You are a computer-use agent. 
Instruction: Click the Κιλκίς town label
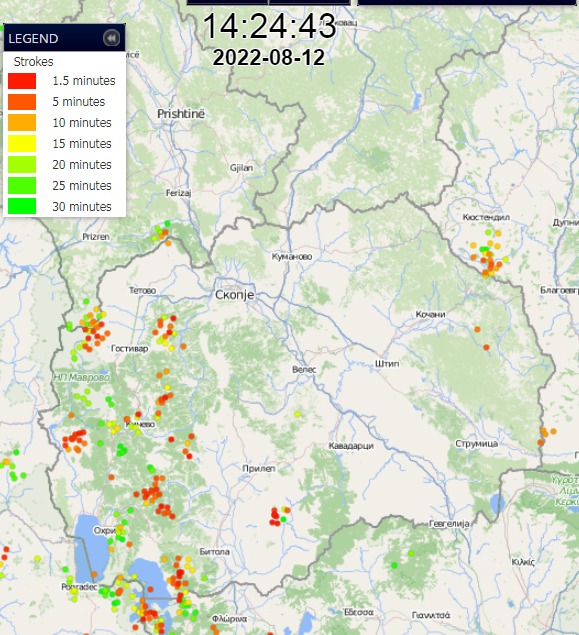click(x=523, y=562)
